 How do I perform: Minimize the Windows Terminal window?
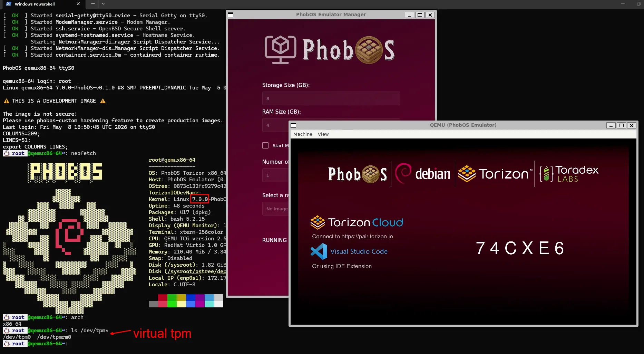coord(623,4)
